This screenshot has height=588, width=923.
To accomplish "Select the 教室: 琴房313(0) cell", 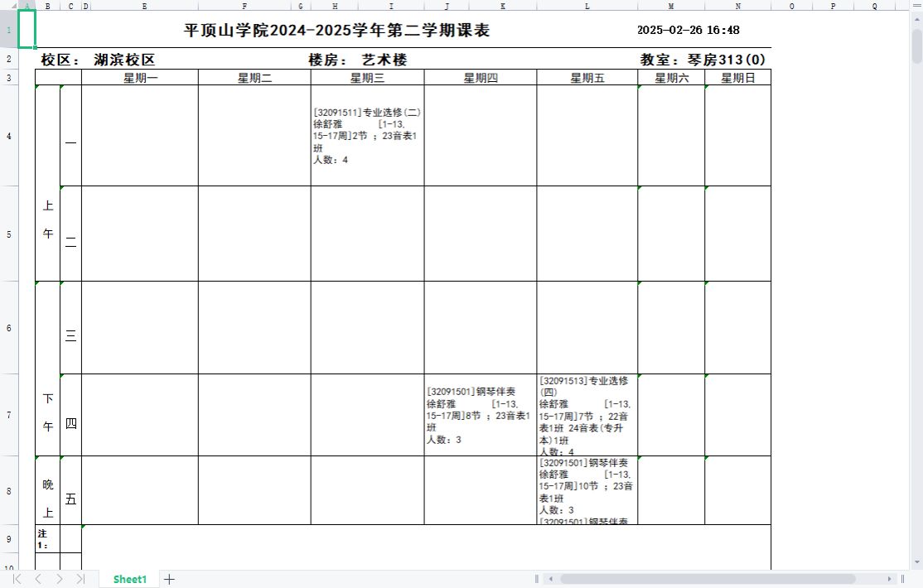I will pos(703,60).
